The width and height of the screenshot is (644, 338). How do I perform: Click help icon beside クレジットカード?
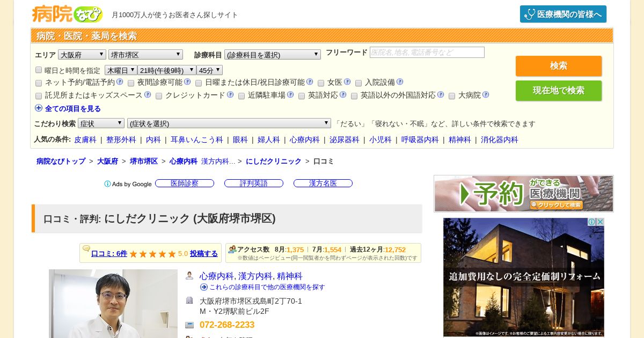tap(230, 94)
